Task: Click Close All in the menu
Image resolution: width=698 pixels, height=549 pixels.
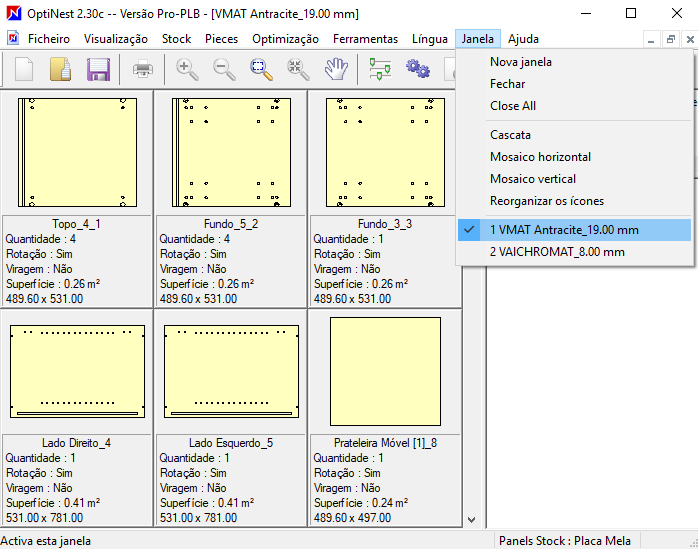Action: point(512,106)
